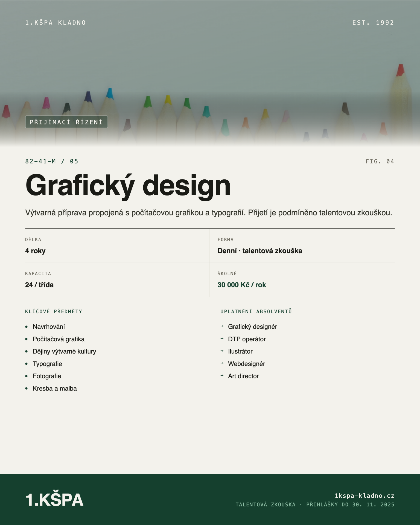Click the arrow icon beside Ilustrátor
The height and width of the screenshot is (525, 420).
(222, 351)
